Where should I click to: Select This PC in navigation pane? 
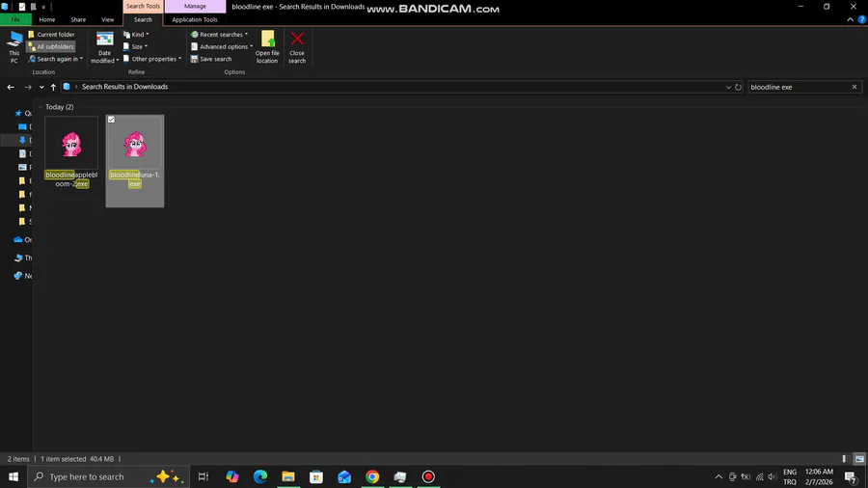[x=22, y=258]
